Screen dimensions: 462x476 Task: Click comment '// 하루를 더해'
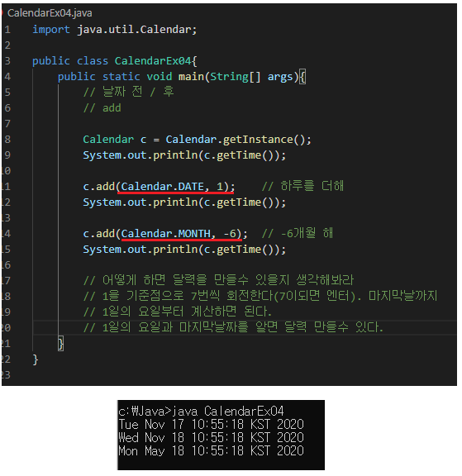point(302,186)
